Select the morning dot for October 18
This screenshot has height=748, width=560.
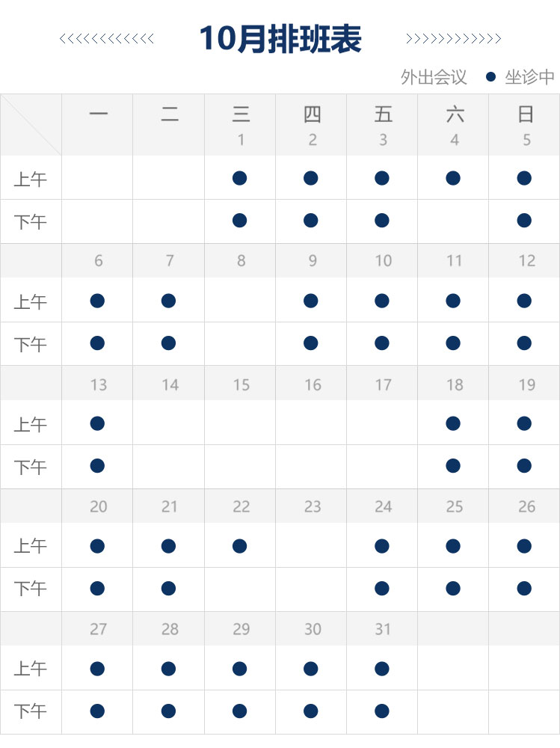[x=453, y=423]
